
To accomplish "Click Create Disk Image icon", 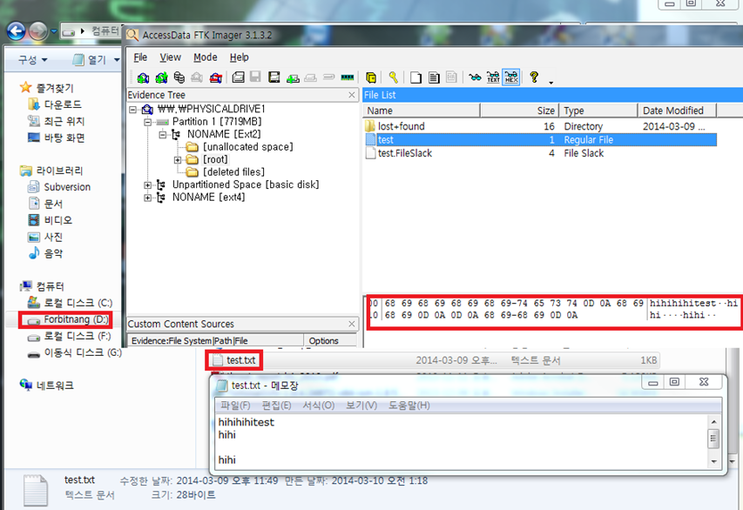I will coord(238,77).
